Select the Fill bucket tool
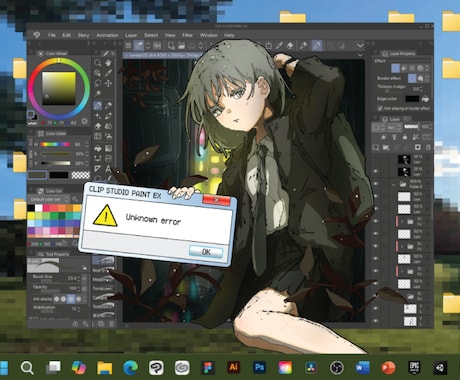 tap(98, 148)
